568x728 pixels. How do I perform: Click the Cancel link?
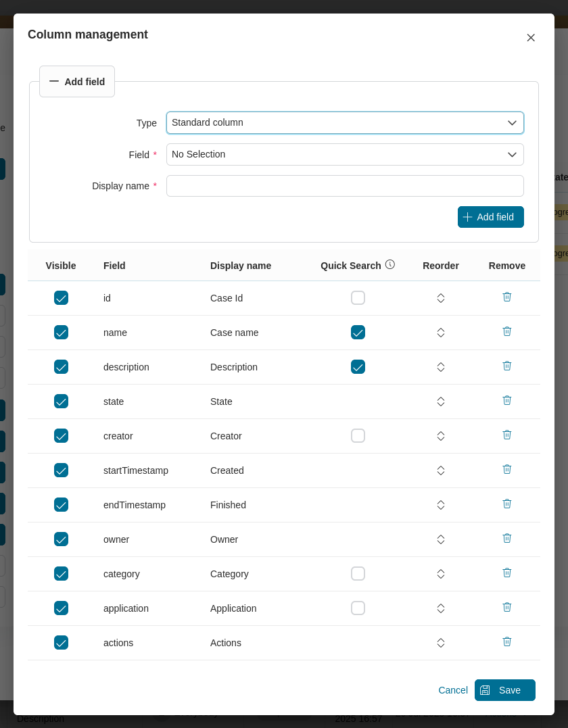[453, 690]
